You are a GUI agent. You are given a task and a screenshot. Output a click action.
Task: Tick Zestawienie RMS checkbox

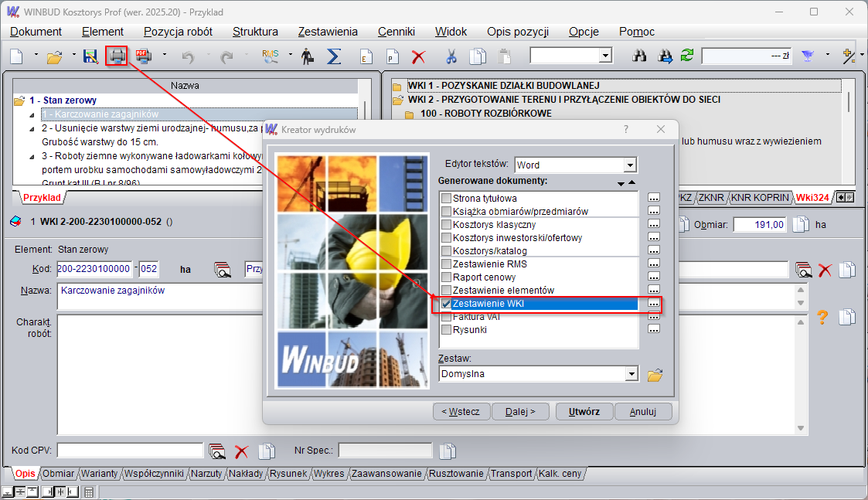tap(446, 264)
